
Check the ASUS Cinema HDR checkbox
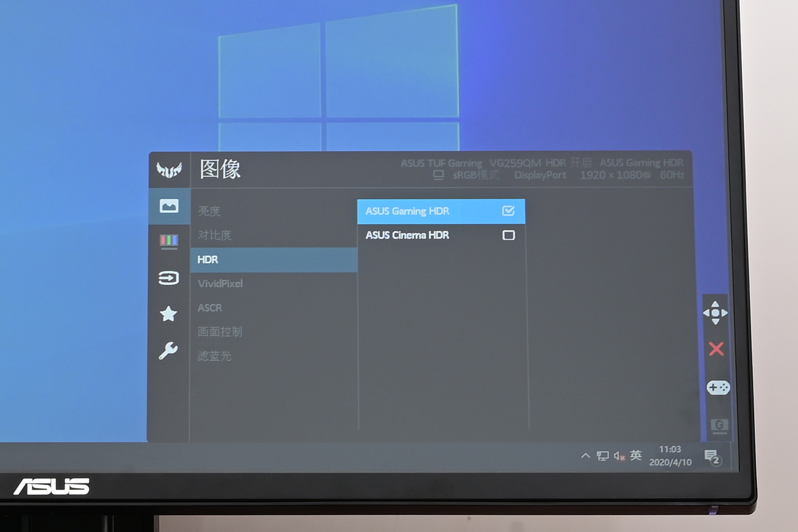[x=508, y=235]
